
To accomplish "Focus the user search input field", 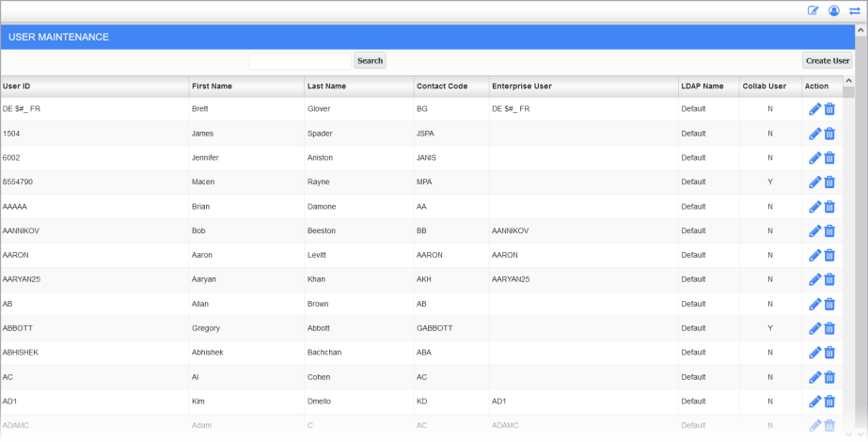I will (x=300, y=61).
